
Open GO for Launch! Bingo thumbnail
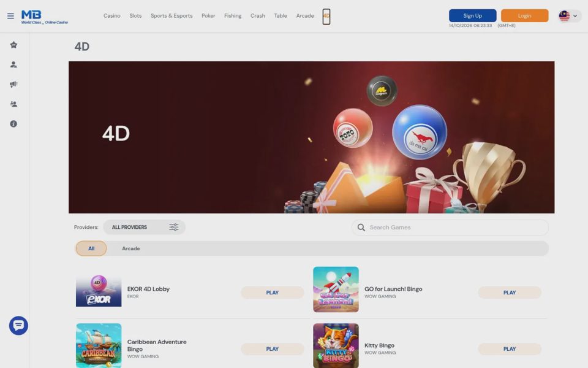click(x=336, y=289)
